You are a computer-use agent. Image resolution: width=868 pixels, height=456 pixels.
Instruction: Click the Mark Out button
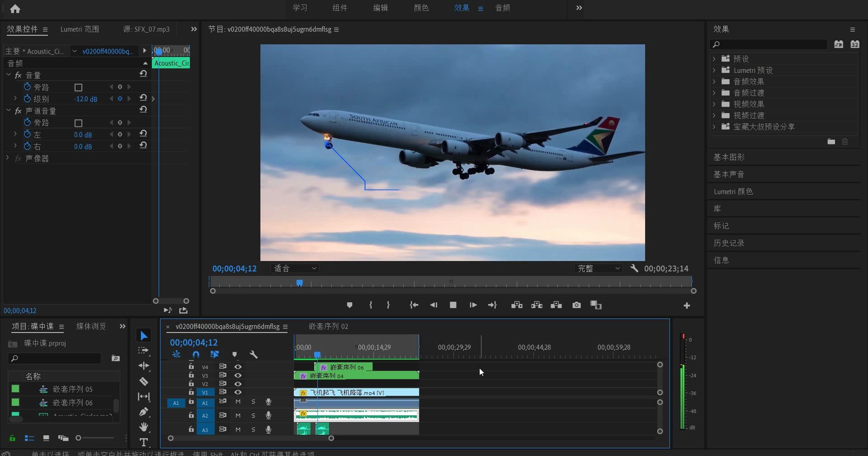pyautogui.click(x=388, y=305)
